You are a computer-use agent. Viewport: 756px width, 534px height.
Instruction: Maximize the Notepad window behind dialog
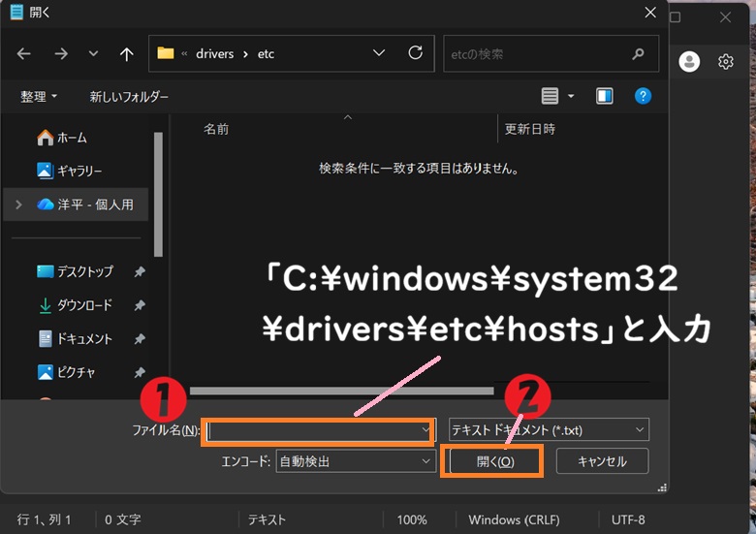click(x=676, y=17)
